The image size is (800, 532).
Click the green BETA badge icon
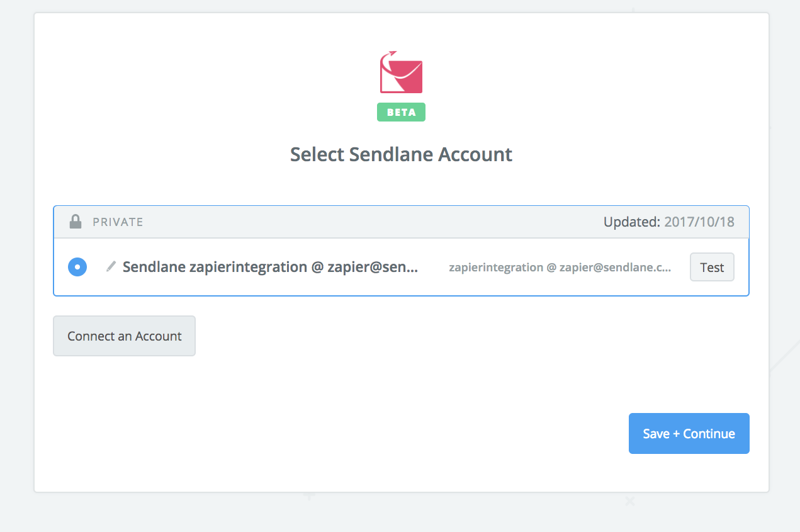400,111
